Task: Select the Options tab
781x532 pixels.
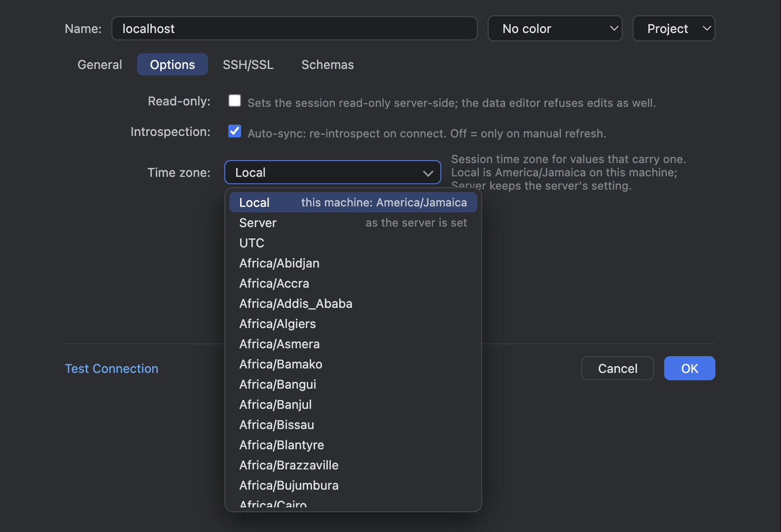Action: pos(173,65)
